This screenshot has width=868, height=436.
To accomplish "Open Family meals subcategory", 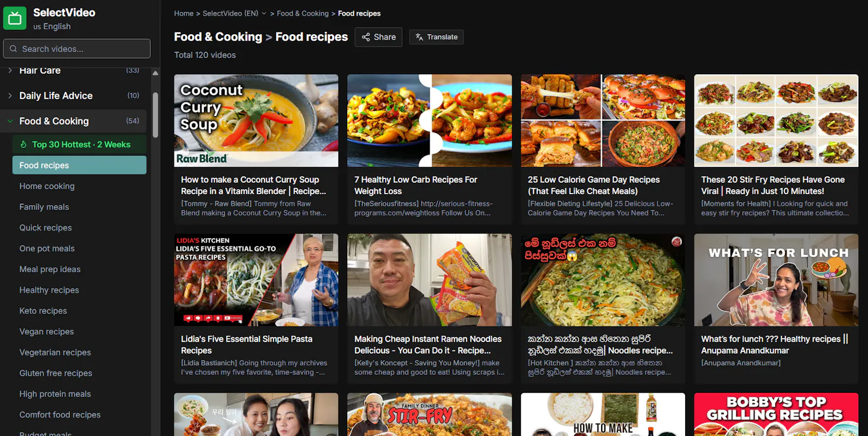I will pyautogui.click(x=44, y=207).
